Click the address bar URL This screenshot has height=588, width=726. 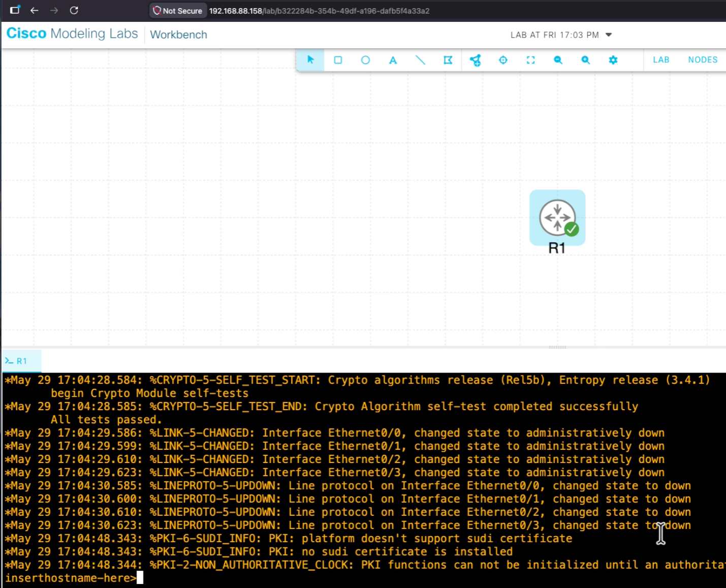click(x=319, y=11)
